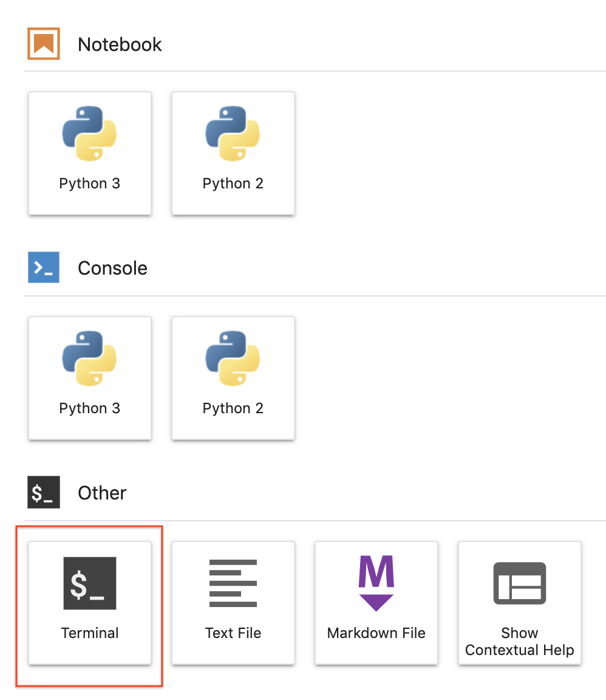Create a new Markdown File
Viewport: 606px width, 700px height.
point(376,603)
